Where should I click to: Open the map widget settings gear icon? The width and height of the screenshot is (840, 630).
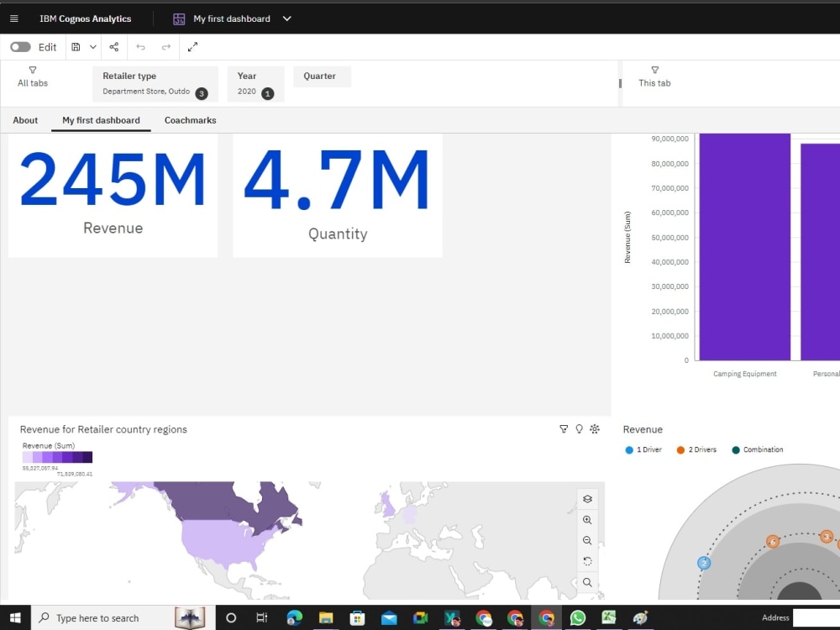595,428
